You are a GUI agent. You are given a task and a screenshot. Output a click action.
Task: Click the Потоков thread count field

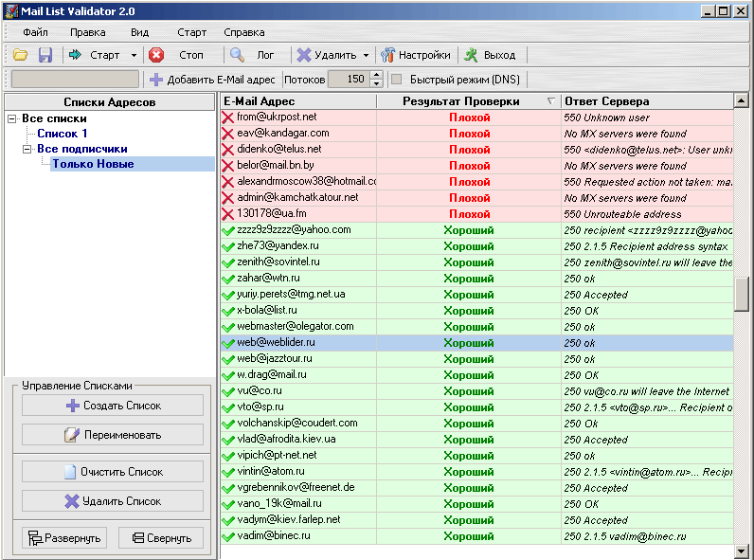pyautogui.click(x=350, y=80)
